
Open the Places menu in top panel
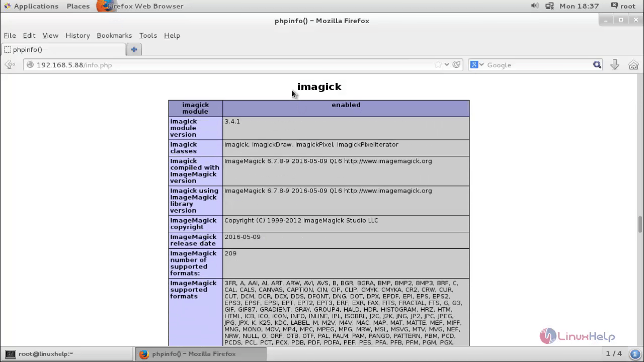78,6
